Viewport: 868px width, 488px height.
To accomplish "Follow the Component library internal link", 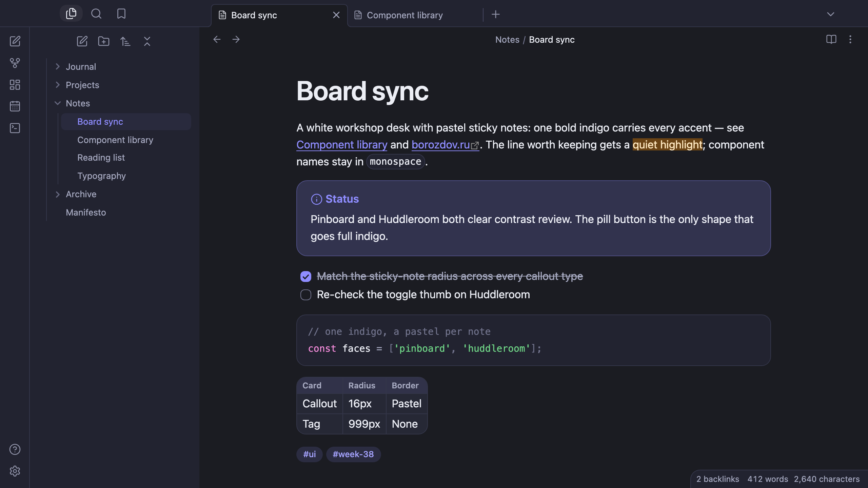I will pos(342,145).
